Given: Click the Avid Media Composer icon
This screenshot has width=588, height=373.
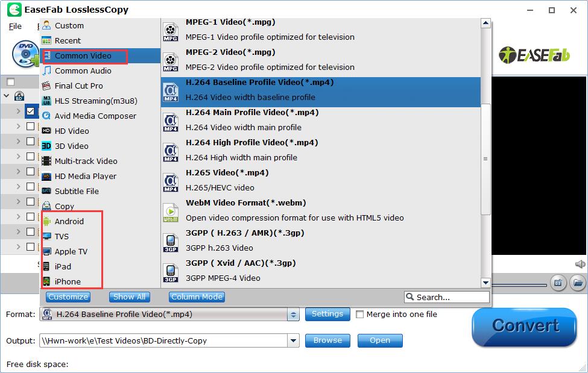Looking at the screenshot, I should click(x=46, y=116).
